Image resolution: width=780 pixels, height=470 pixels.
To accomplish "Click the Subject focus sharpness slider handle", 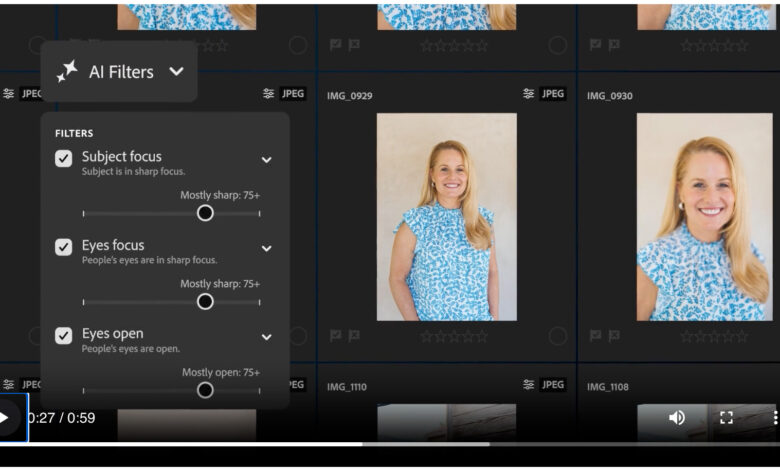I will point(205,213).
